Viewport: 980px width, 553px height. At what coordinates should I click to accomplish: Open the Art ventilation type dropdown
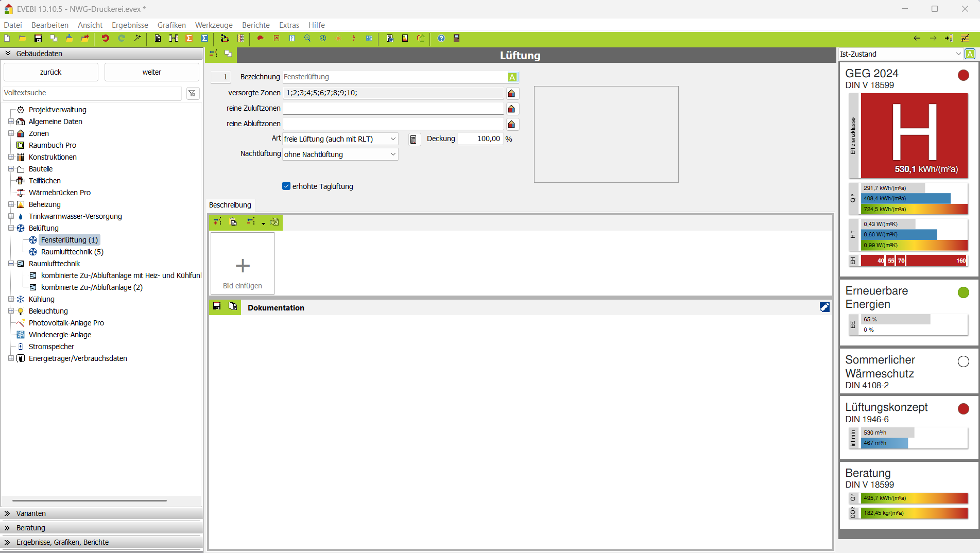tap(340, 139)
